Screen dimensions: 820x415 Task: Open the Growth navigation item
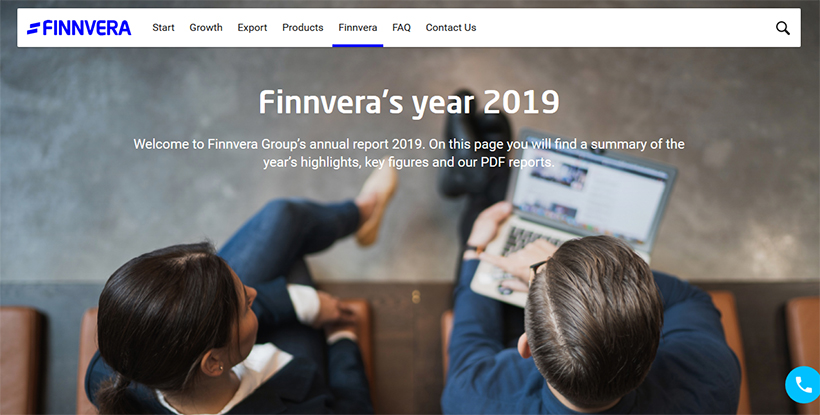click(206, 28)
